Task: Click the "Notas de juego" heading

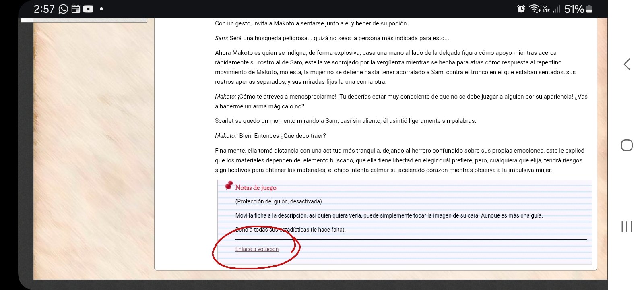Action: pyautogui.click(x=256, y=188)
